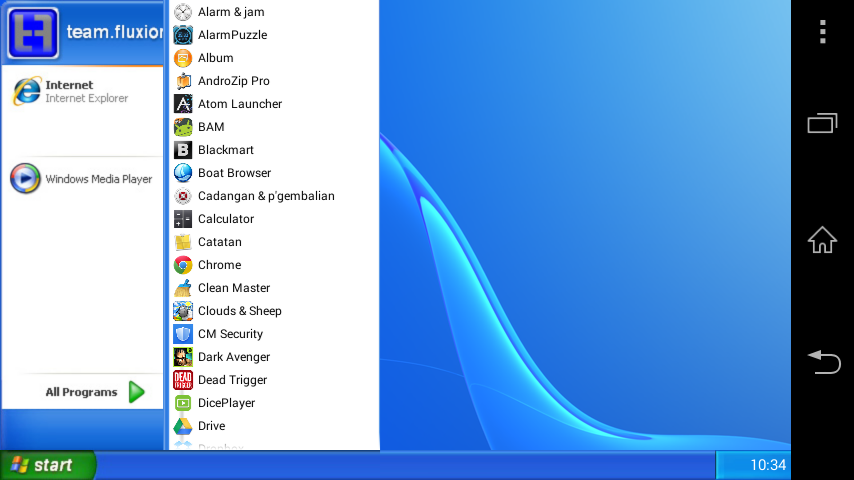
Task: Click the team.fluxion user avatar
Action: (x=33, y=33)
